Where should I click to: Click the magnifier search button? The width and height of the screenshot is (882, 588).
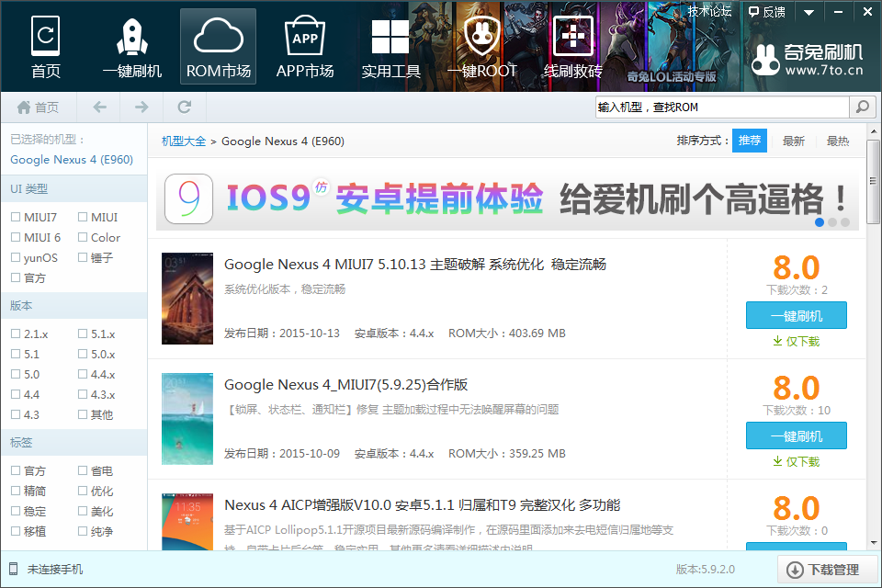coord(863,107)
